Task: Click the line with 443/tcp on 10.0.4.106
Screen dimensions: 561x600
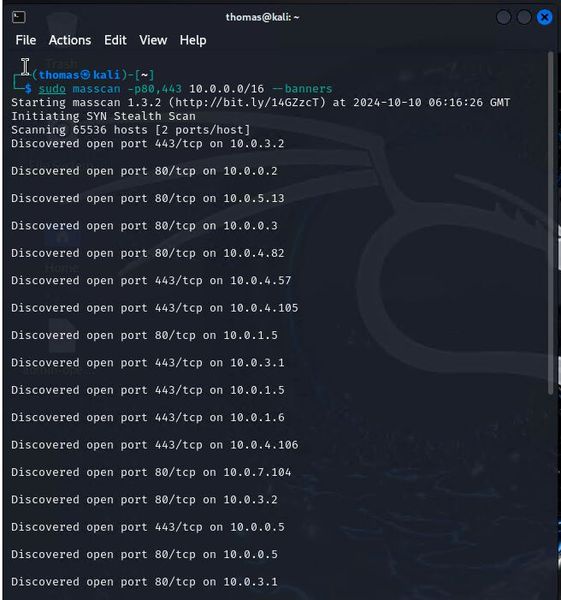Action: pyautogui.click(x=155, y=445)
